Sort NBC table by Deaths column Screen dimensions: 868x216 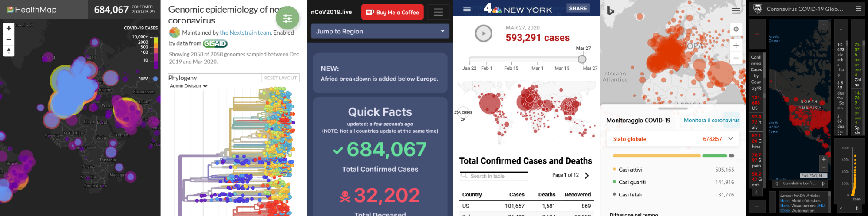click(547, 195)
